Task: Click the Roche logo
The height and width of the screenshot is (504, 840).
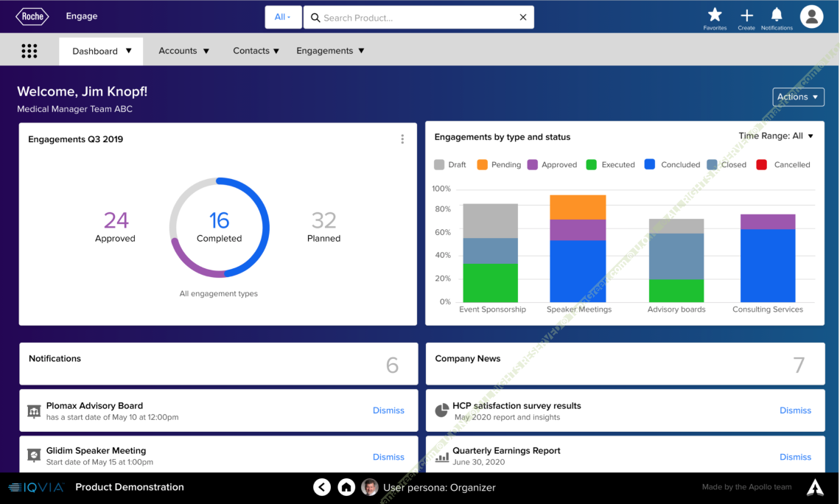Action: point(32,16)
